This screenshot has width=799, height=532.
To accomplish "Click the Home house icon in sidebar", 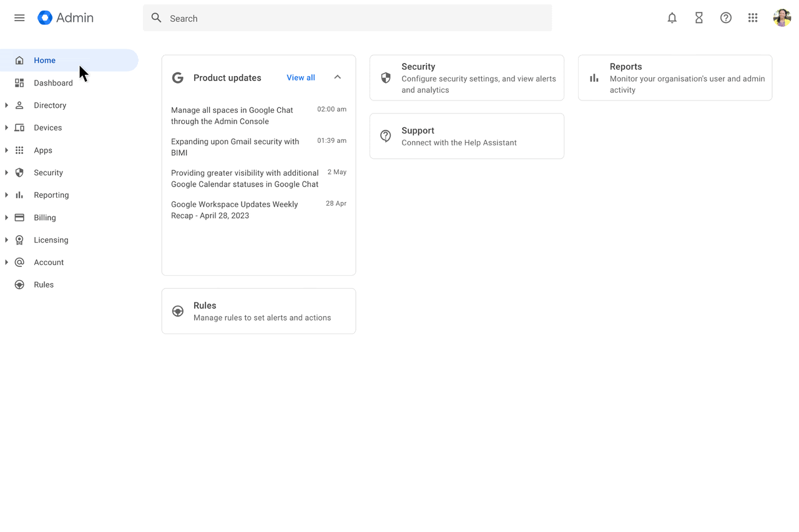I will click(19, 60).
